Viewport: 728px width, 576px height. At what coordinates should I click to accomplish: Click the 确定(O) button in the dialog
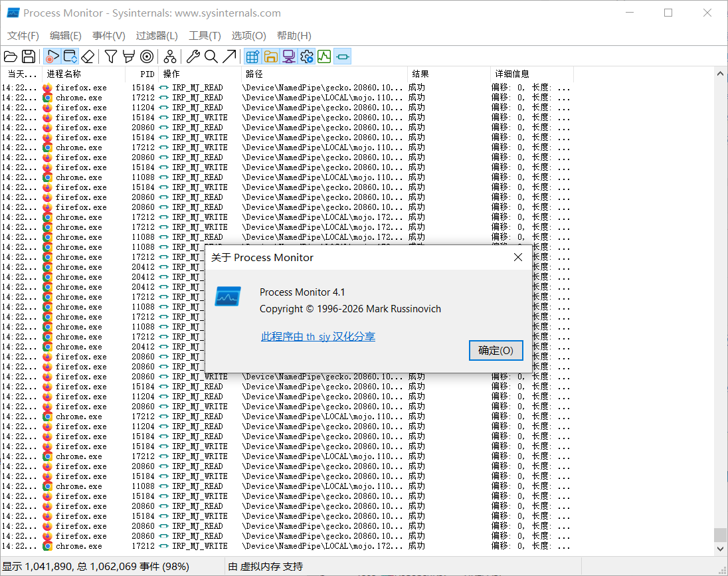[x=496, y=350]
